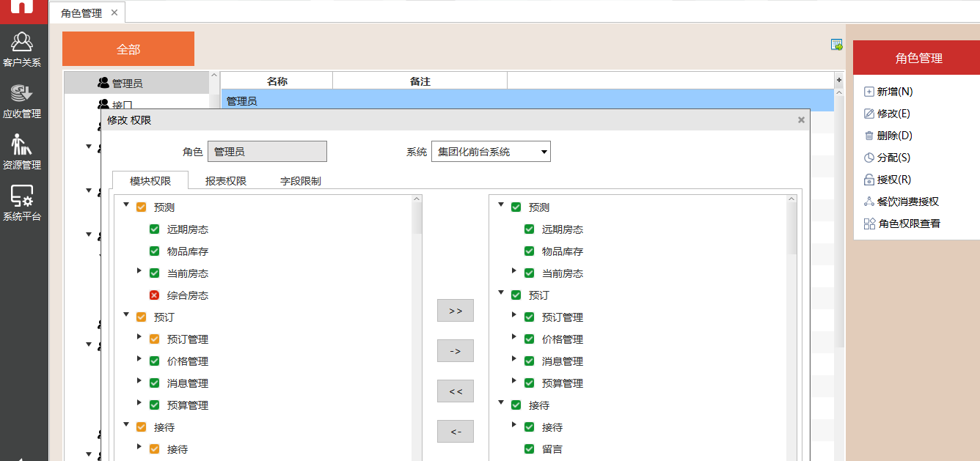The height and width of the screenshot is (461, 980).
Task: Toggle 留言 checkbox in right tree
Action: [529, 449]
